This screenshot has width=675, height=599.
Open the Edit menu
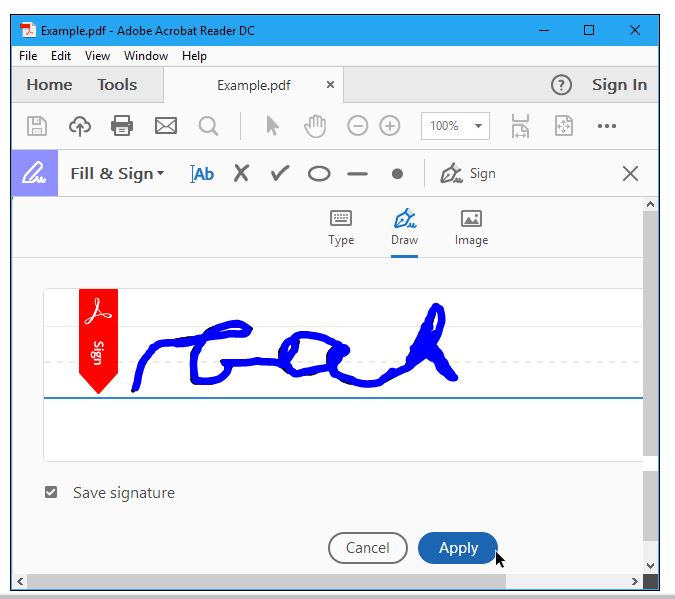pyautogui.click(x=61, y=56)
